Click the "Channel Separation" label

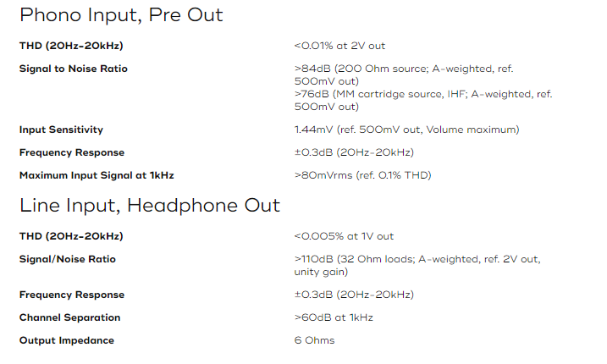pyautogui.click(x=69, y=317)
